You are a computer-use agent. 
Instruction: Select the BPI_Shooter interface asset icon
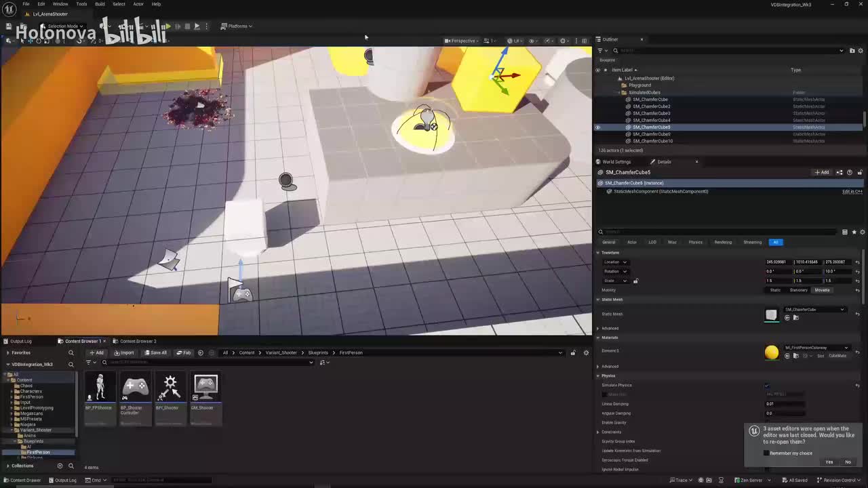click(x=170, y=388)
